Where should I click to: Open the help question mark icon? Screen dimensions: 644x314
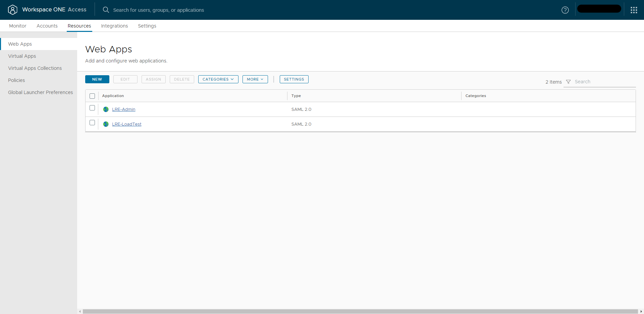tap(565, 10)
